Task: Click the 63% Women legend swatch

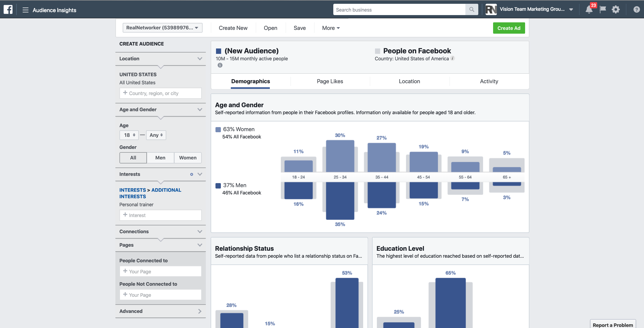Action: [218, 130]
